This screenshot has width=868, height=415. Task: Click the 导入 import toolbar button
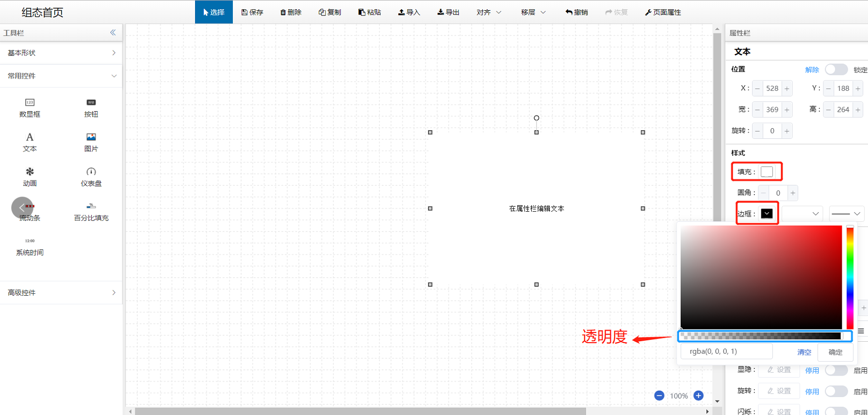tap(409, 12)
